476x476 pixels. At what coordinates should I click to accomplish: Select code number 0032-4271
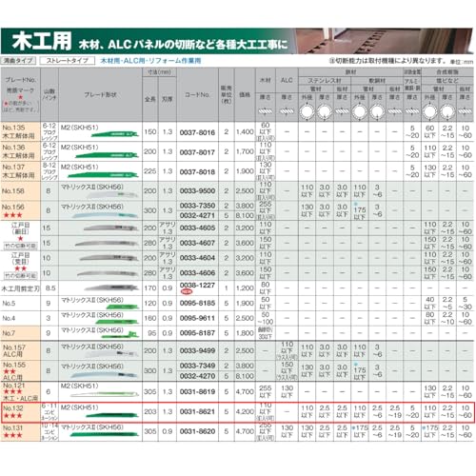(197, 215)
